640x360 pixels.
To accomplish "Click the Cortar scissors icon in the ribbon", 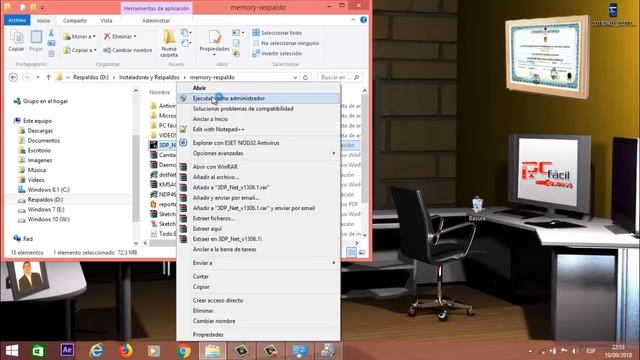I will pos(51,33).
